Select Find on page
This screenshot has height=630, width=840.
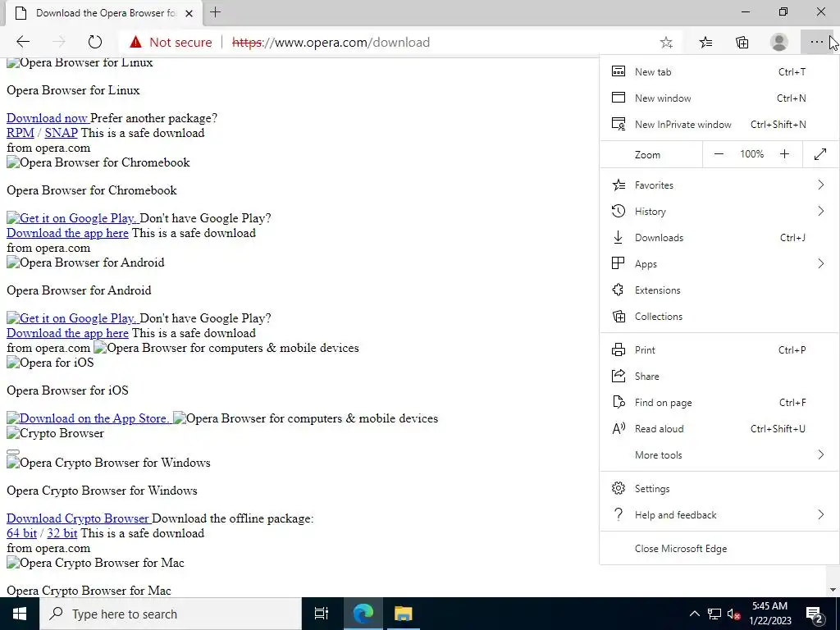(x=719, y=402)
